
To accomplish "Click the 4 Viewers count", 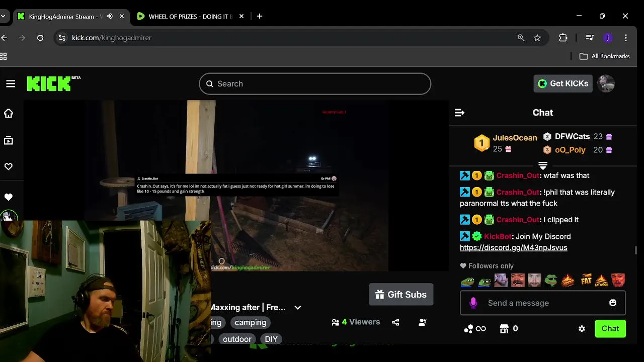I will coord(356,322).
